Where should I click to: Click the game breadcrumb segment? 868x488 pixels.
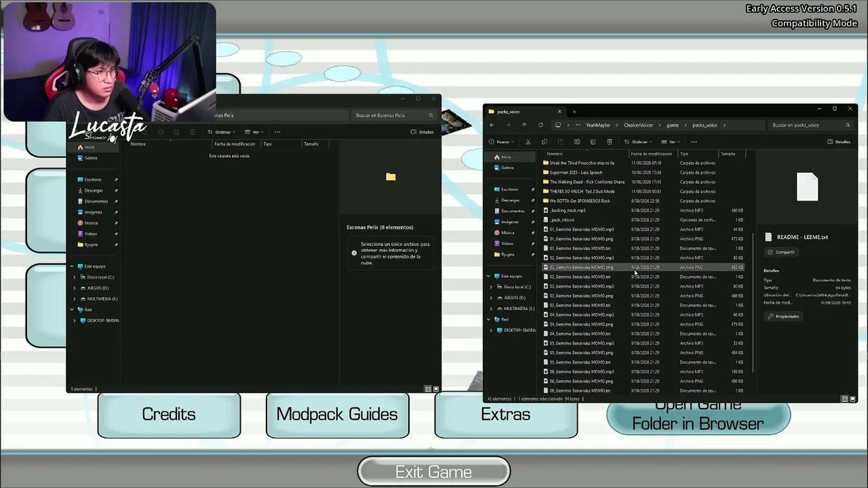(x=672, y=125)
